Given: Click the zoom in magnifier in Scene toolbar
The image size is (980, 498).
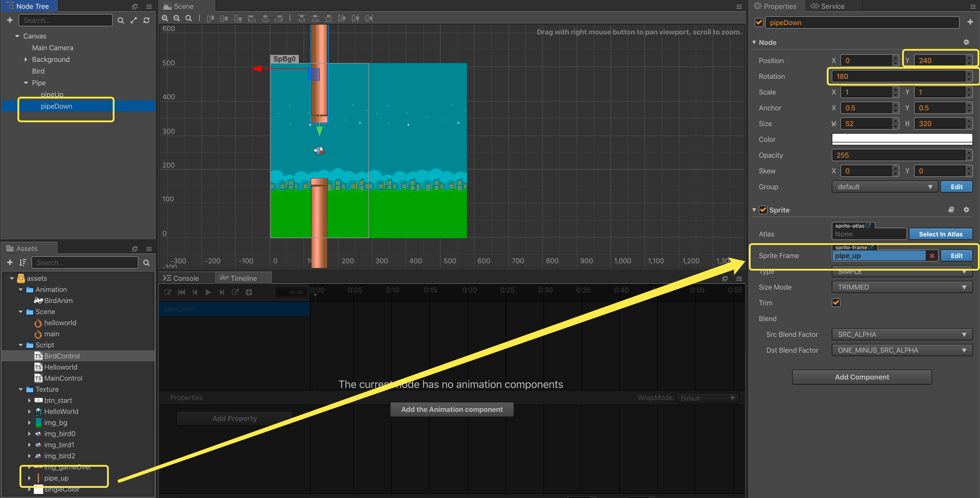Looking at the screenshot, I should (165, 18).
